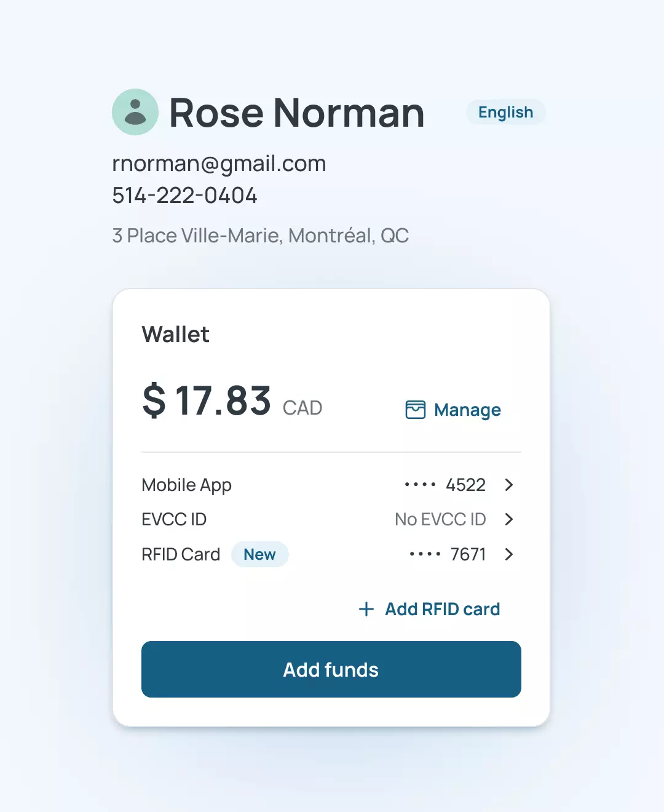Expand EVCC ID row with chevron
Viewport: 664px width, 812px height.
[x=508, y=519]
